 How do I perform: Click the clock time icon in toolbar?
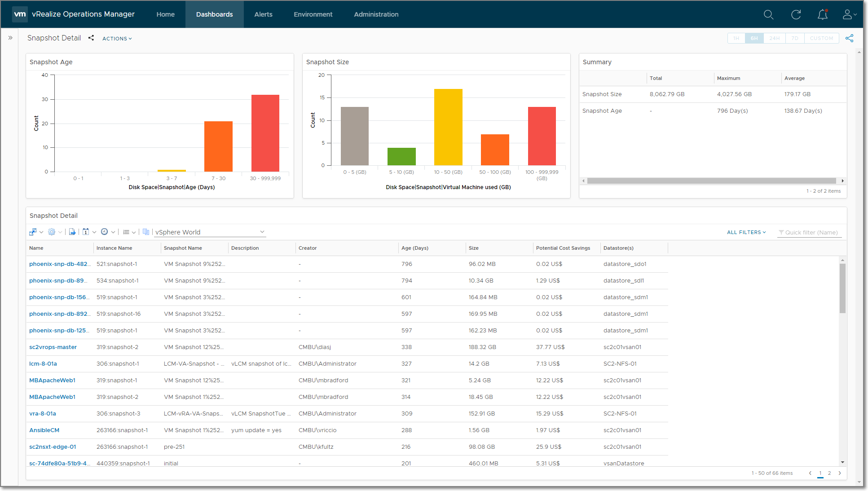(104, 232)
